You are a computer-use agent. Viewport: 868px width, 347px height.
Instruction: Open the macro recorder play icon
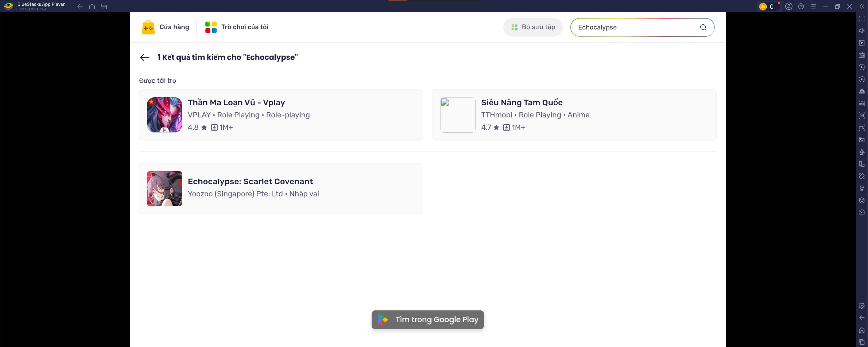(x=862, y=67)
